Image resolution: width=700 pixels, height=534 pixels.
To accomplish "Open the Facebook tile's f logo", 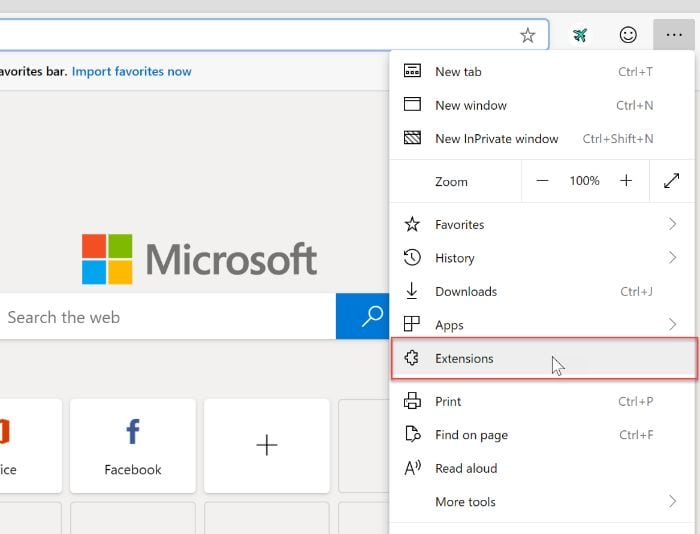I will [x=133, y=431].
